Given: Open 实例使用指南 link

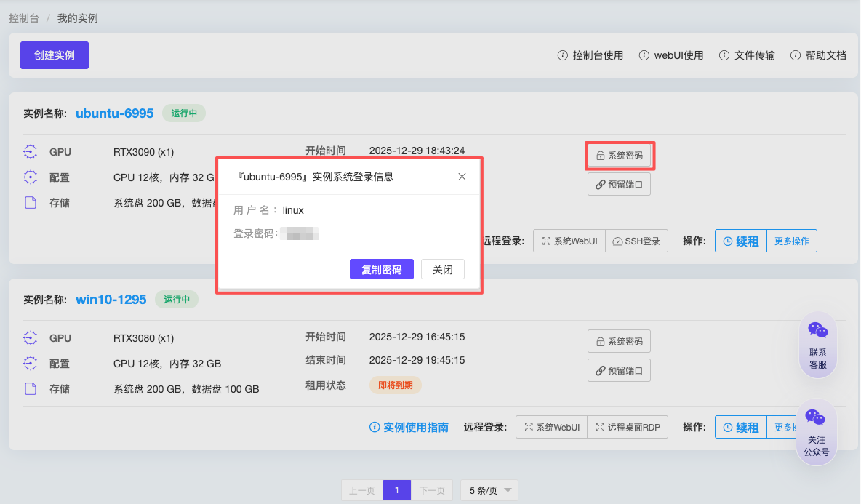Looking at the screenshot, I should pos(409,428).
